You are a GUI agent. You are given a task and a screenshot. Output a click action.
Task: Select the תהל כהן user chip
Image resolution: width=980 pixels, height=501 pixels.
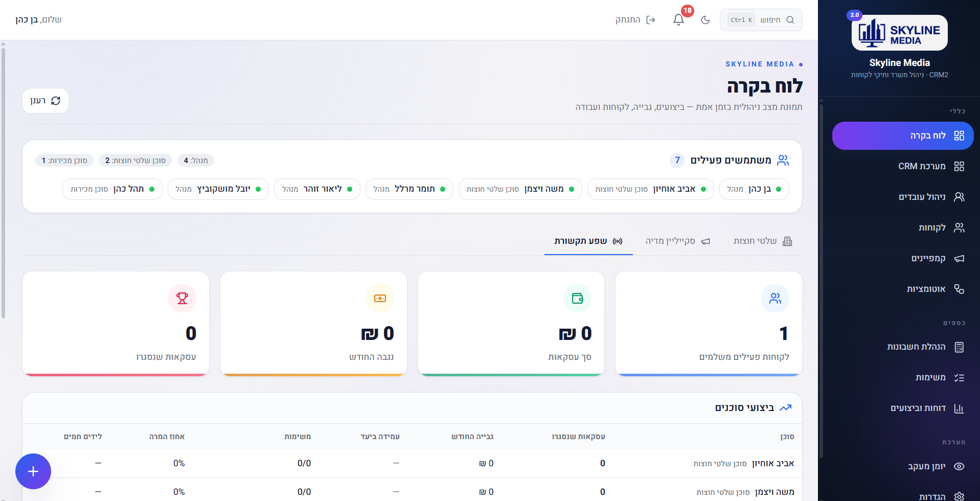(x=112, y=189)
